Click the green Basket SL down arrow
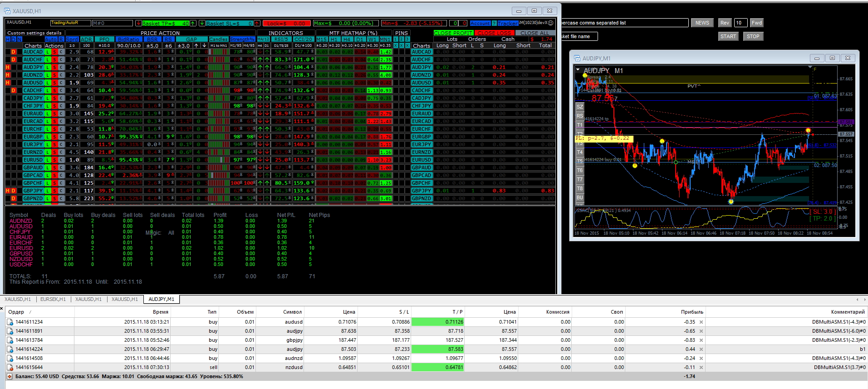Image resolution: width=868 pixels, height=389 pixels. 202,23
